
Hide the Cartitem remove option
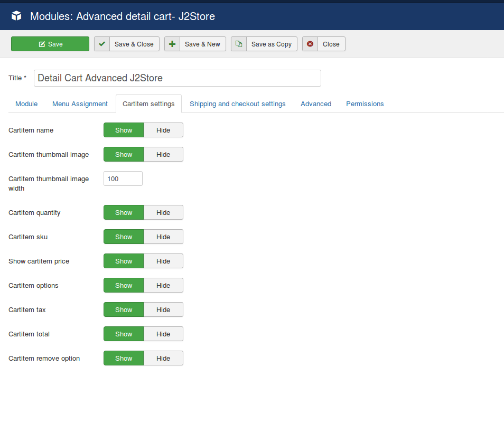coord(163,359)
